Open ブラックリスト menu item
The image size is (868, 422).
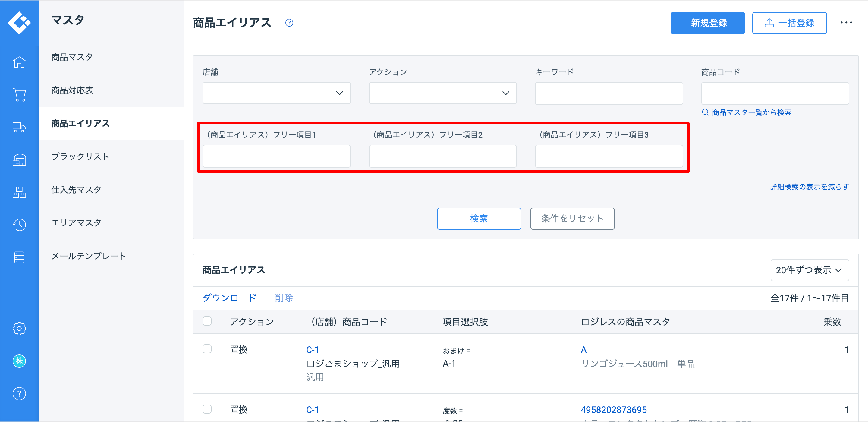pyautogui.click(x=80, y=156)
